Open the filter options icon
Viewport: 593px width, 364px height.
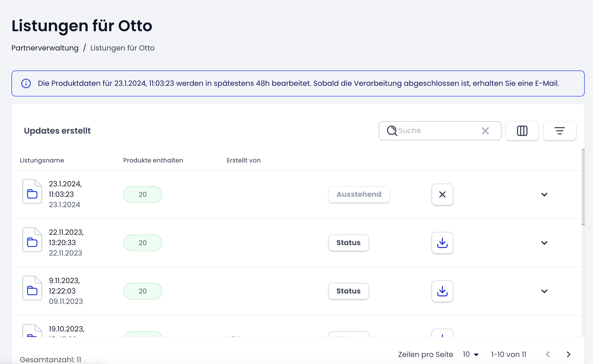pos(559,131)
